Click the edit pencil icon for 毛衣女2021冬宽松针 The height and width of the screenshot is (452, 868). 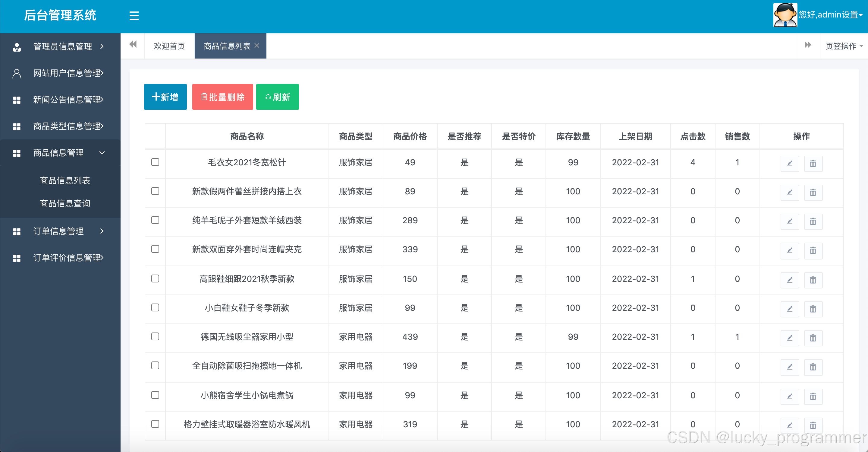point(790,164)
